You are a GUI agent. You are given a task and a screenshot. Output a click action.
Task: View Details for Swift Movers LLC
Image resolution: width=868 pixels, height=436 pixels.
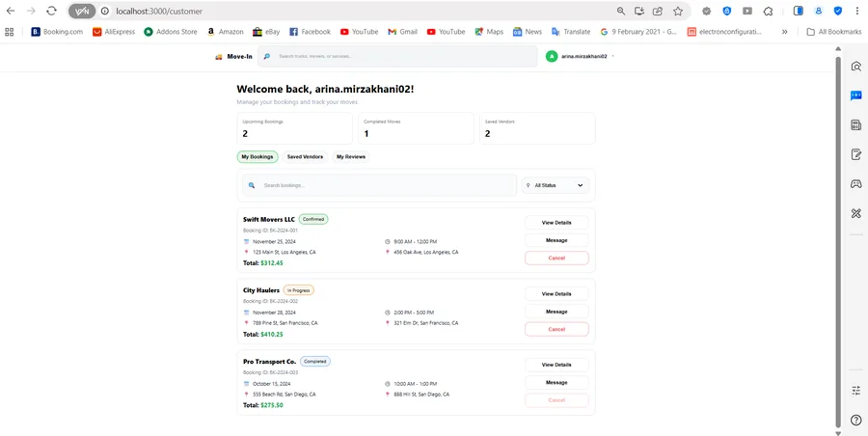coord(556,223)
